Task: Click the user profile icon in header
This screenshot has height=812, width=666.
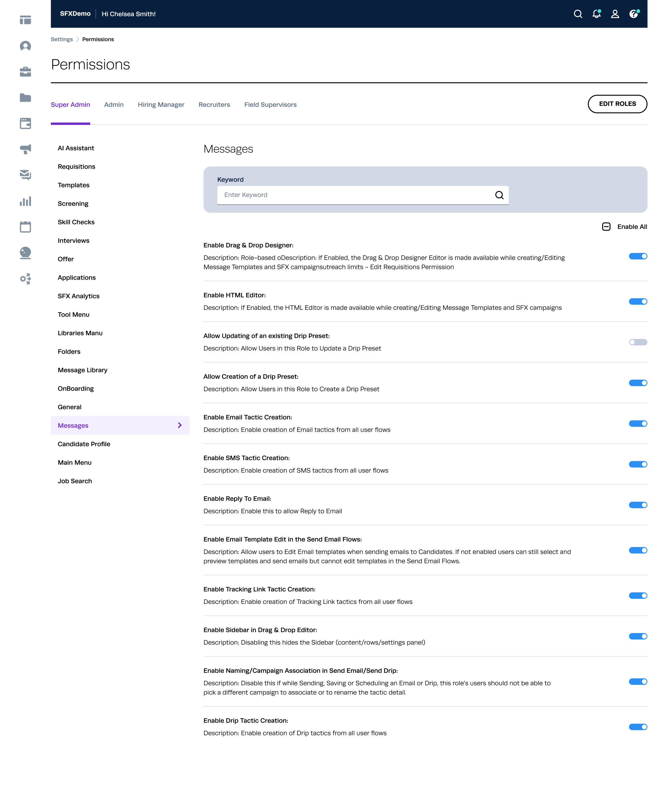Action: pyautogui.click(x=615, y=14)
